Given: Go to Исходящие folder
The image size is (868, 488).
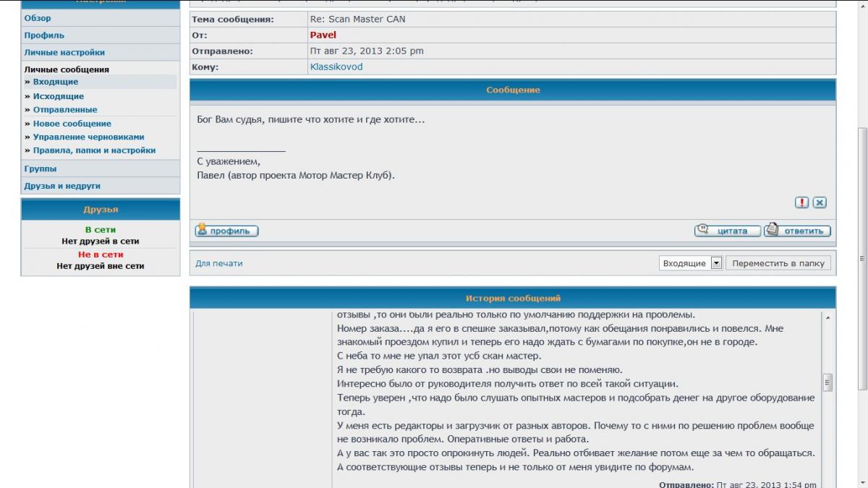Looking at the screenshot, I should [59, 96].
